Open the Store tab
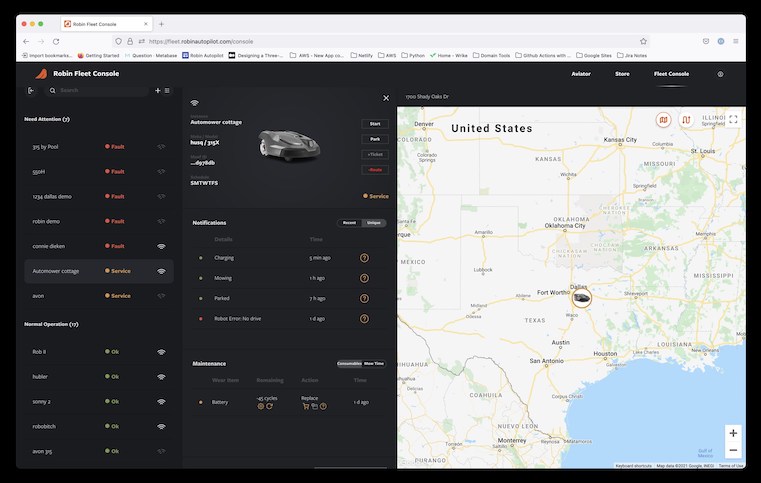Screen dimensions: 761x483 [x=622, y=74]
